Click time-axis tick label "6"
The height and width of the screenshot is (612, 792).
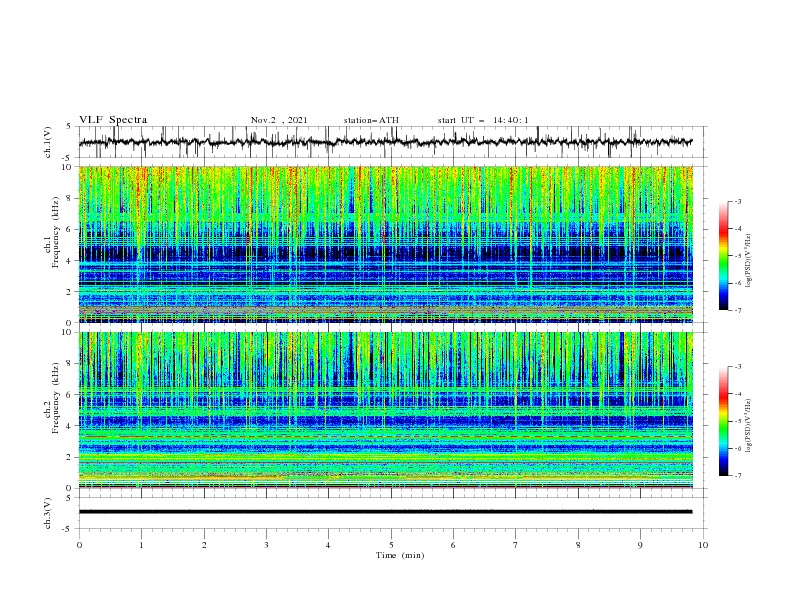click(453, 545)
